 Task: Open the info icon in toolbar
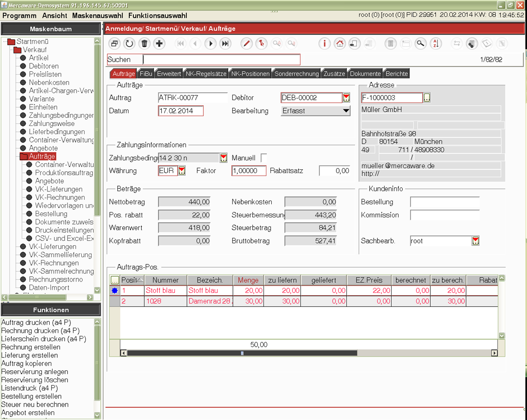[324, 43]
